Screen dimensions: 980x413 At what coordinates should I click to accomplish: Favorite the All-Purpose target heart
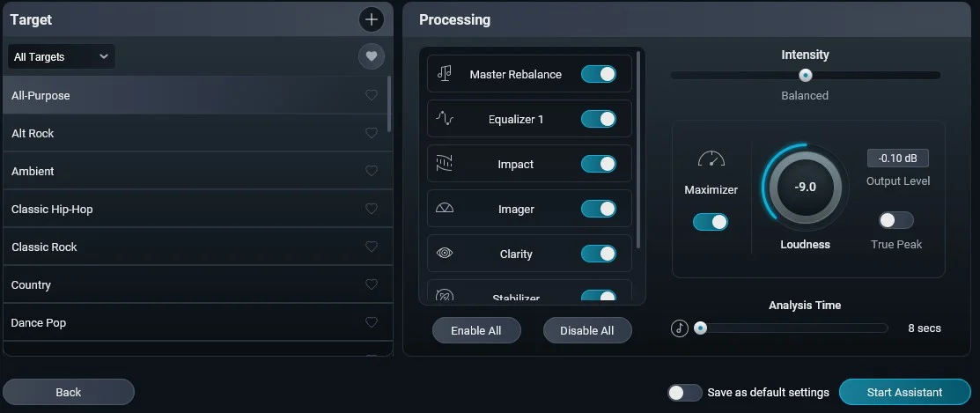(x=372, y=95)
